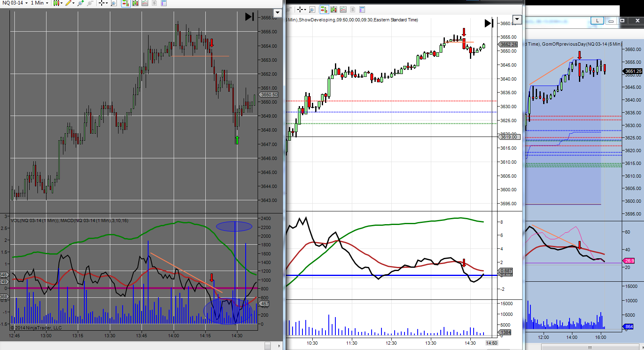The image size is (644, 350).
Task: Maximize the GomORpreviousDay chart window
Action: tap(622, 21)
